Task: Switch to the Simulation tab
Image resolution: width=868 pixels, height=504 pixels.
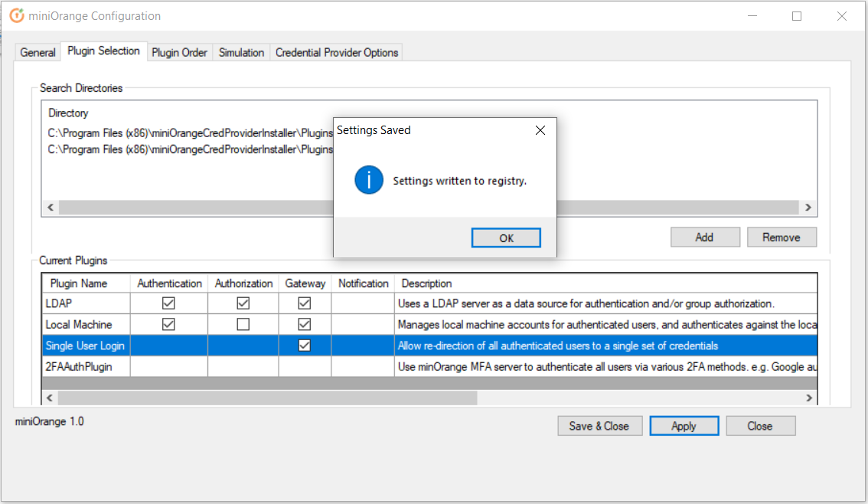Action: 241,53
